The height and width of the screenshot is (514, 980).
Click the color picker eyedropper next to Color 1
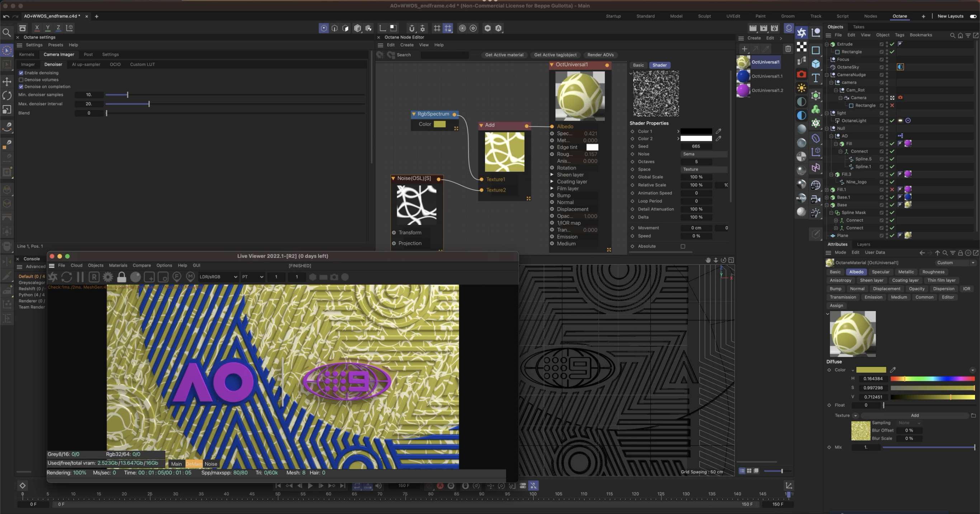[718, 131]
